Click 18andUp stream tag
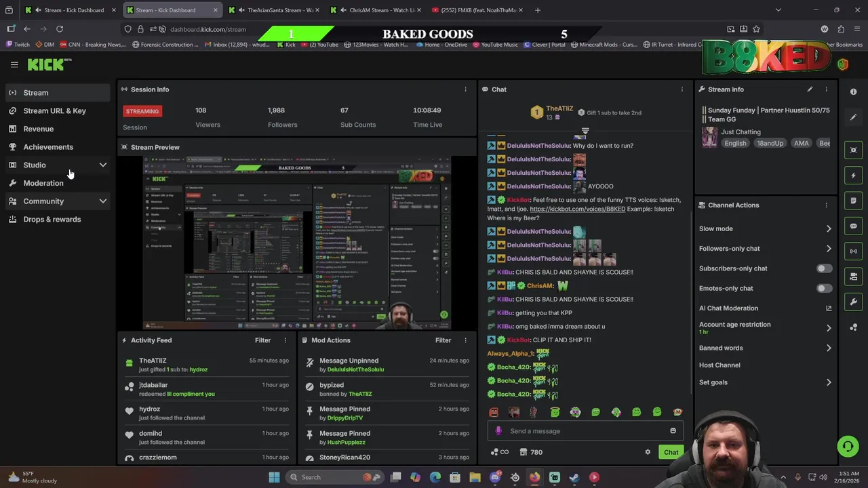The height and width of the screenshot is (488, 868). (770, 143)
